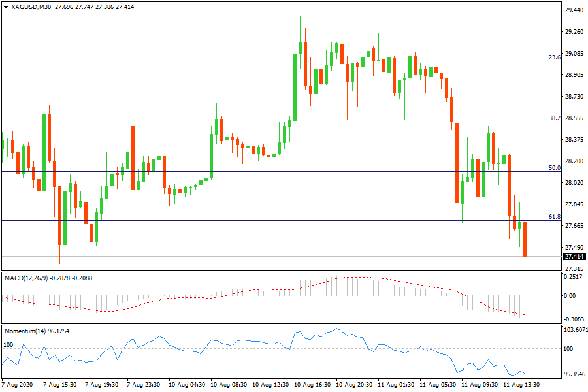Image resolution: width=588 pixels, height=392 pixels.
Task: Click the 100 level label in Momentum panel
Action: [x=8, y=344]
